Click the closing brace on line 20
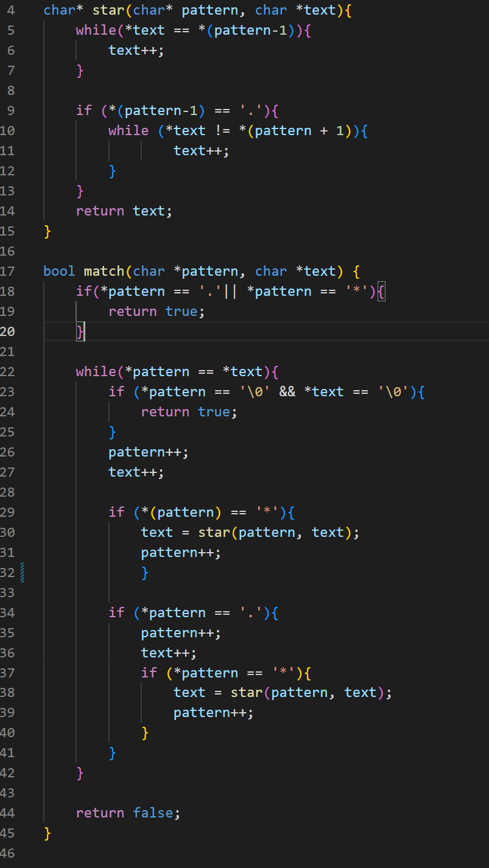The width and height of the screenshot is (489, 868). pos(80,332)
